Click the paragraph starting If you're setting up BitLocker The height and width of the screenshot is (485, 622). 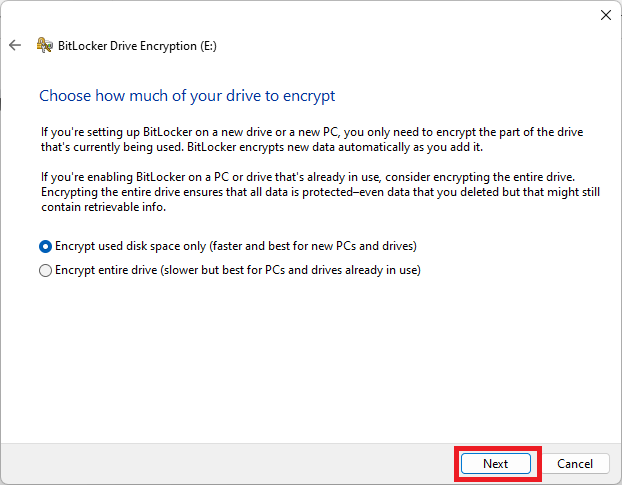tap(312, 140)
